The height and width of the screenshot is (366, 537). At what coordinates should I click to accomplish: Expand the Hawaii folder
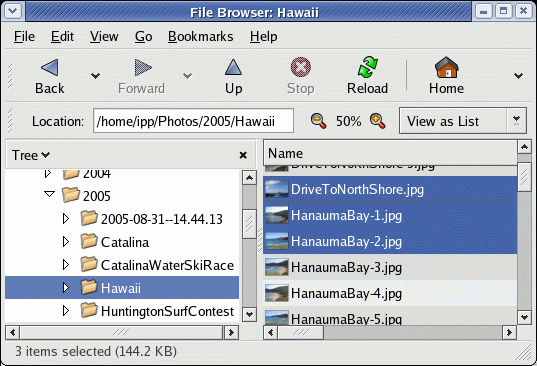[66, 288]
